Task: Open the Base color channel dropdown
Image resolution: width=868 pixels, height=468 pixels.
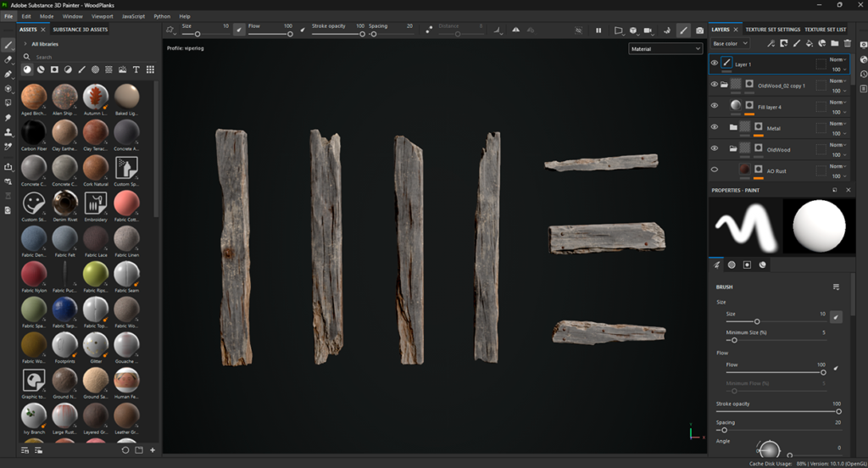Action: coord(730,43)
